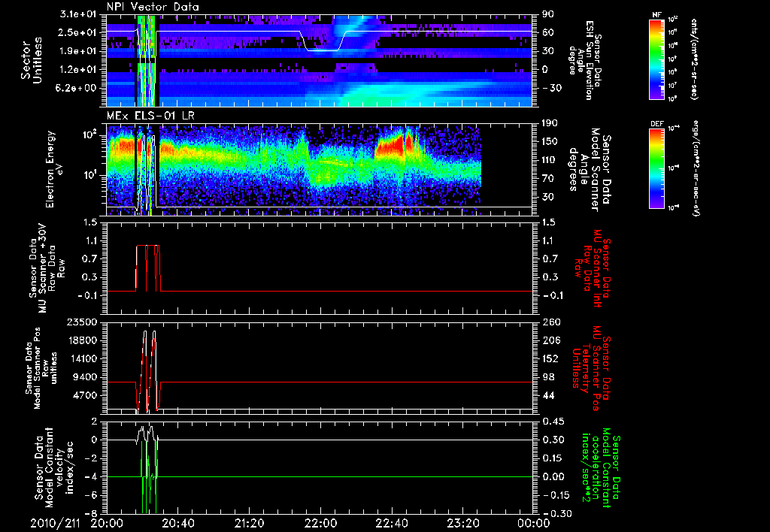This screenshot has width=770, height=532.
Task: Click the '23500' scanner position tick value
Action: 81,322
